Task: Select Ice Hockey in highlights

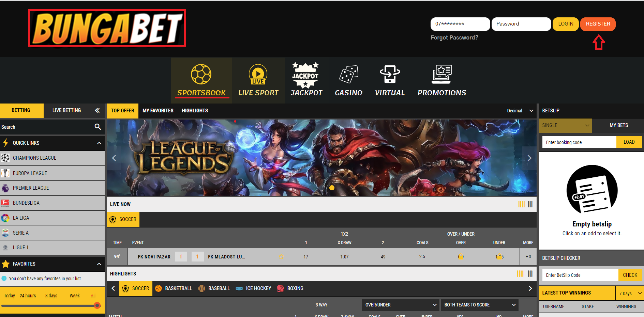Action: point(253,288)
